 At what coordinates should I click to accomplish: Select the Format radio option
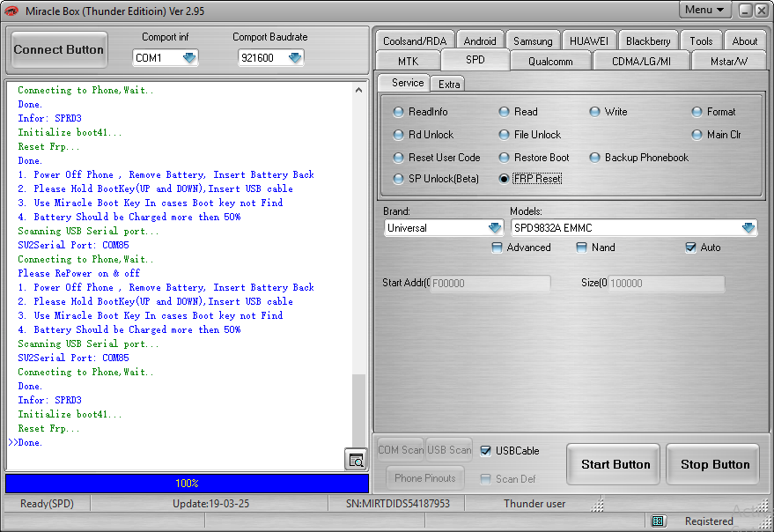[713, 112]
